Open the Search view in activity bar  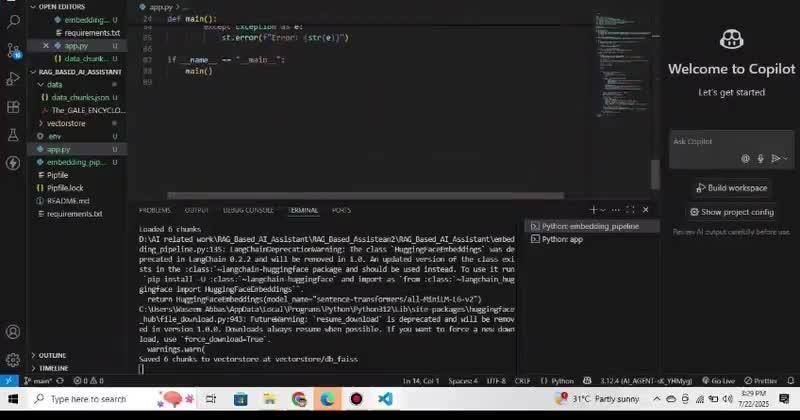tap(13, 22)
